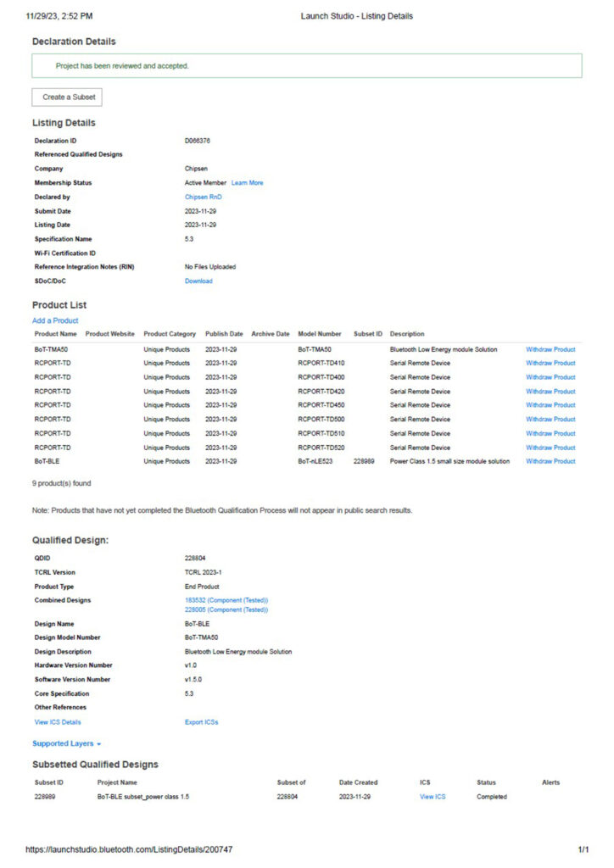
Task: Click the Create a Subset button
Action: pos(67,97)
